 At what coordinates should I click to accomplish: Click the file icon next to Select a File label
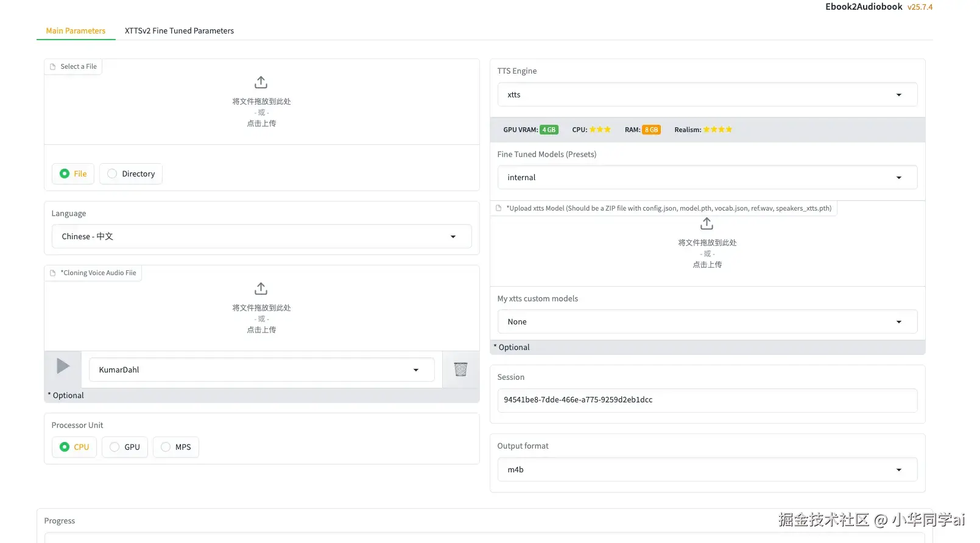tap(53, 67)
